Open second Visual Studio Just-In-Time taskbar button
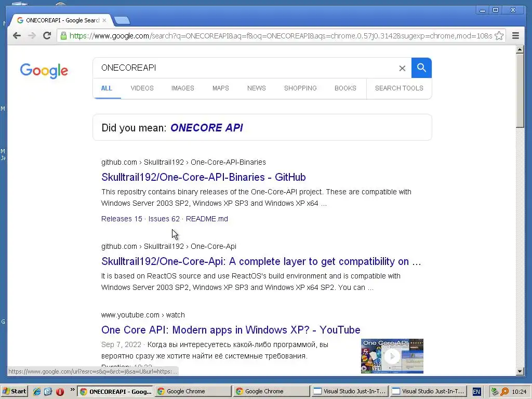The height and width of the screenshot is (399, 532). (429, 392)
